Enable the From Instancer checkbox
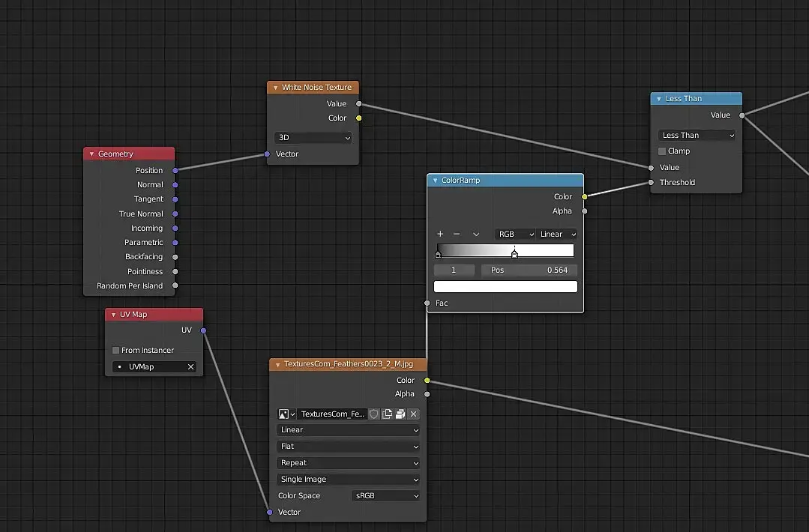 tap(115, 351)
